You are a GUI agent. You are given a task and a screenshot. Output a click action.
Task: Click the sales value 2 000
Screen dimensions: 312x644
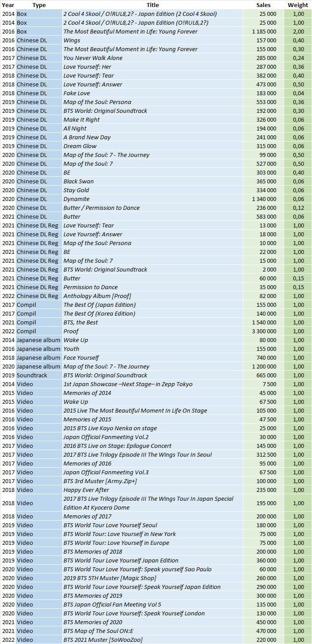coord(270,269)
